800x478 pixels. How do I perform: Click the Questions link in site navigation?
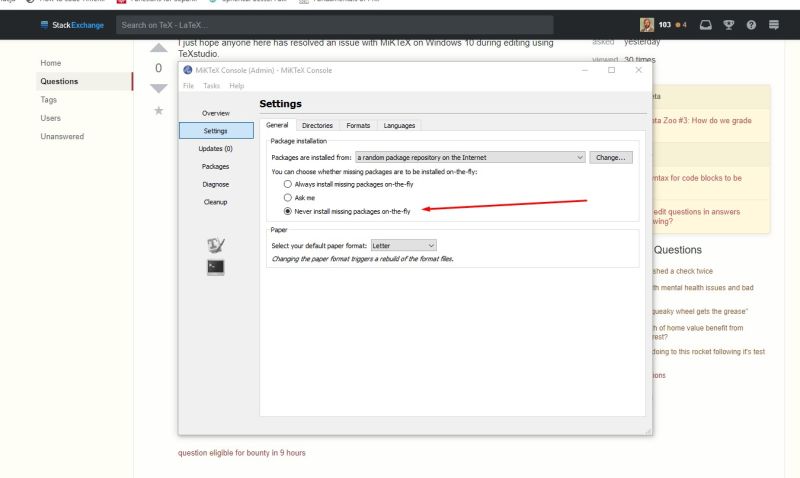[x=59, y=81]
